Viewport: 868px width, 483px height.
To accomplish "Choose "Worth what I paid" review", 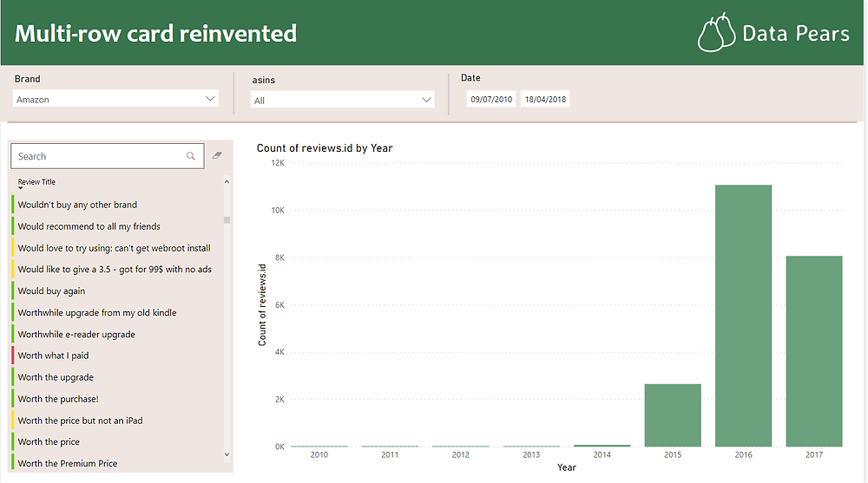I will click(53, 356).
